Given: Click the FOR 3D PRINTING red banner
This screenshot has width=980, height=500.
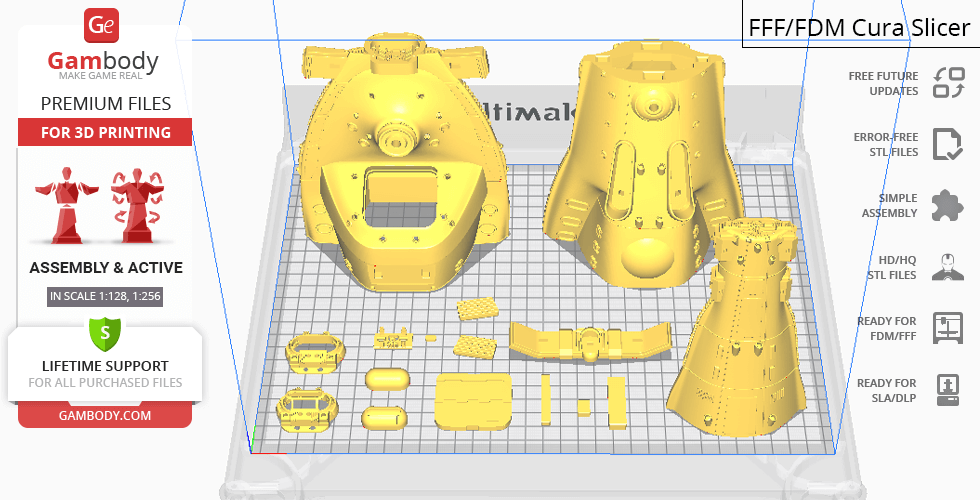Looking at the screenshot, I should click(104, 133).
